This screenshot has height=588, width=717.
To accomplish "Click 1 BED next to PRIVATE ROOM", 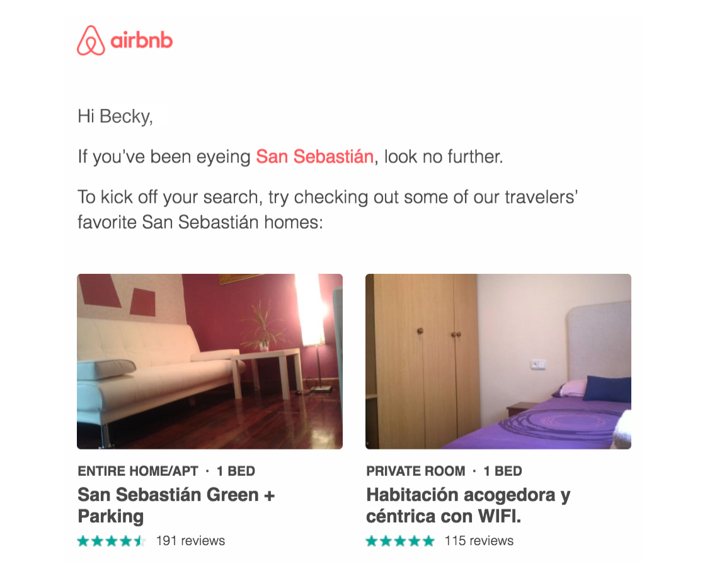I will (x=503, y=471).
